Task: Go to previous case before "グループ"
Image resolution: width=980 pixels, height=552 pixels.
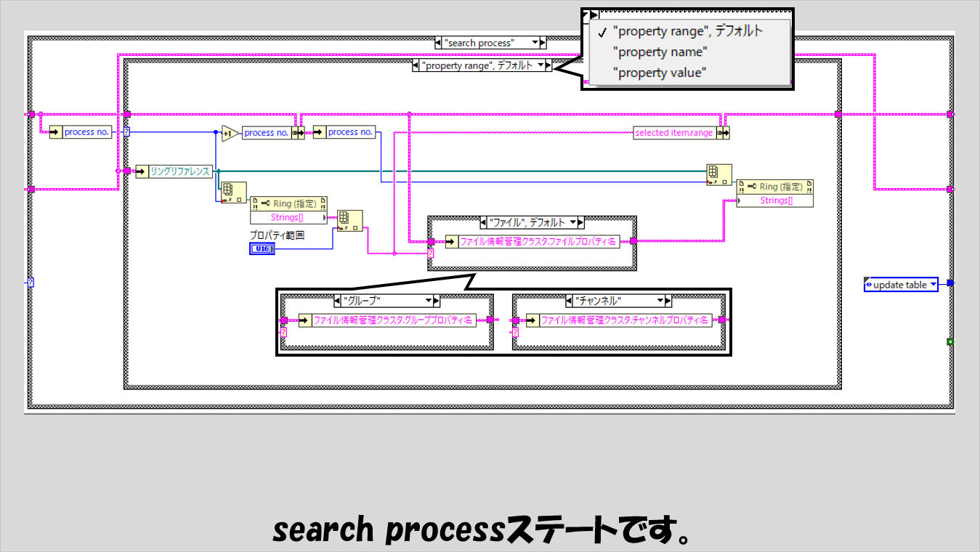Action: 337,301
